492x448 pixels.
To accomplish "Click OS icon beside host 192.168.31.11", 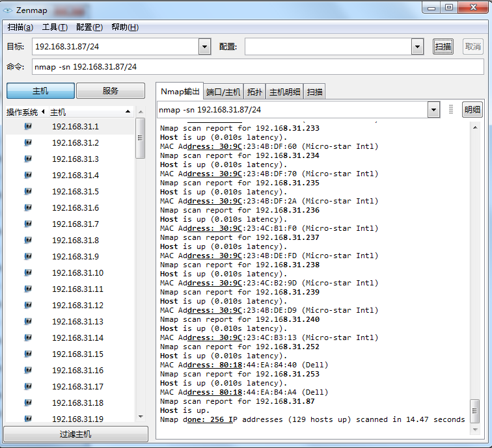I will tap(28, 289).
